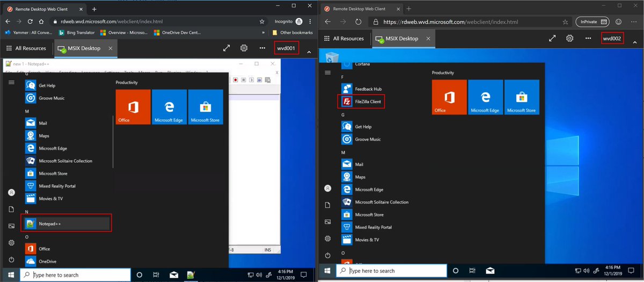Open the Recycle Bin on right desktop
644x282 pixels.
[333, 58]
